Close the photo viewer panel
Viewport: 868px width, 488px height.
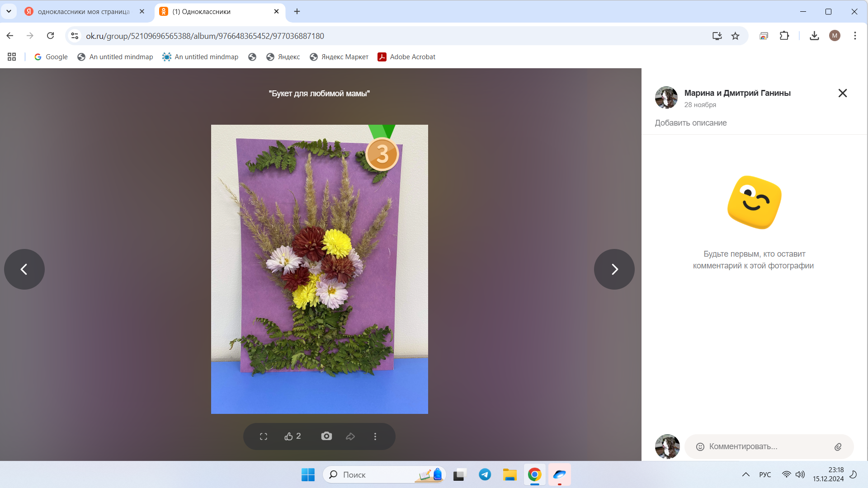(843, 93)
